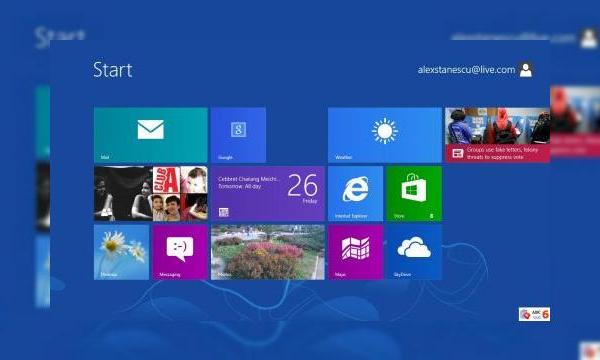
Task: Open the Weather tile with sun icon
Action: (385, 135)
